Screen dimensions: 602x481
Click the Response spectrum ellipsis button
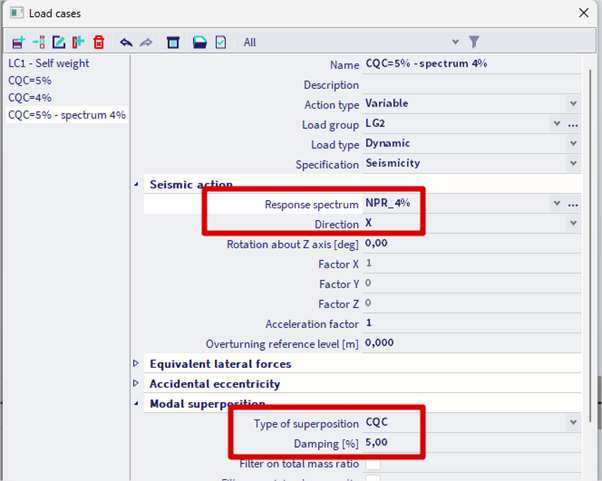[573, 204]
